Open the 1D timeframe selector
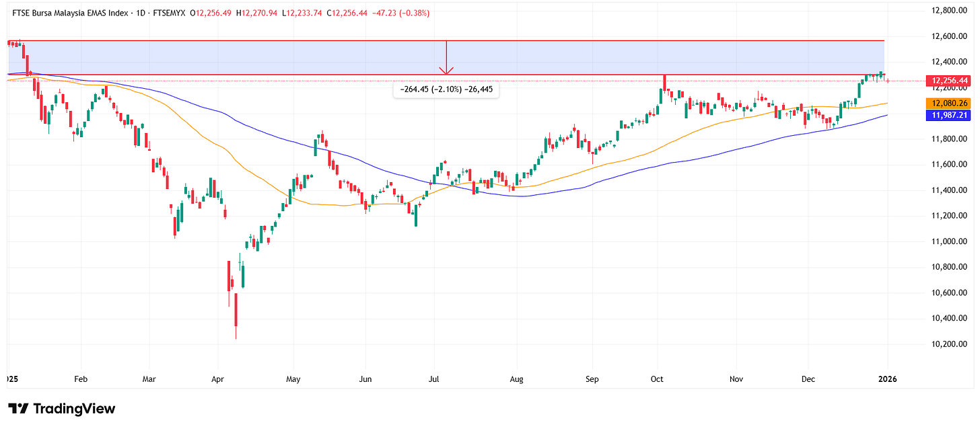Screen dimensions: 980x429 click(141, 11)
